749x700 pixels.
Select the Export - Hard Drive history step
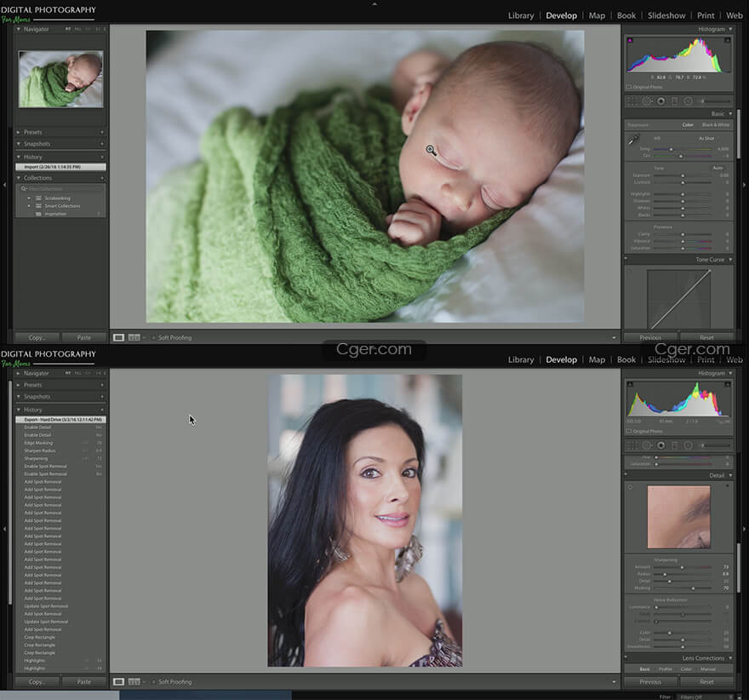[x=60, y=420]
